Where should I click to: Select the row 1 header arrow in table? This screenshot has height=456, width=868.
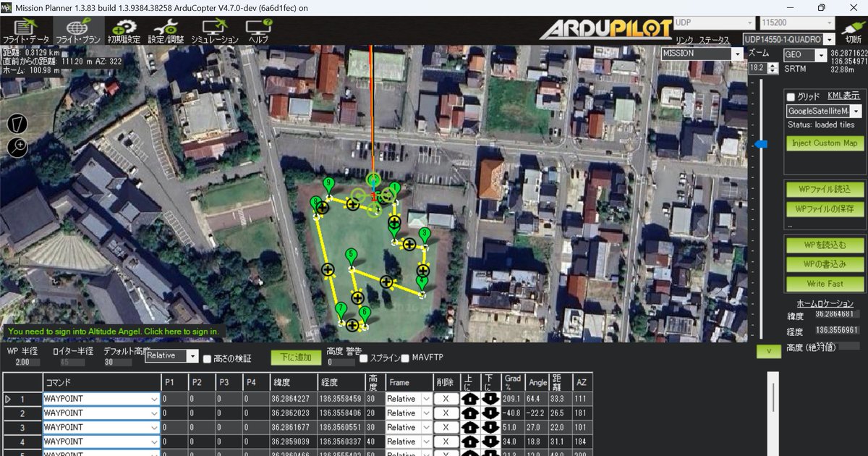click(9, 399)
